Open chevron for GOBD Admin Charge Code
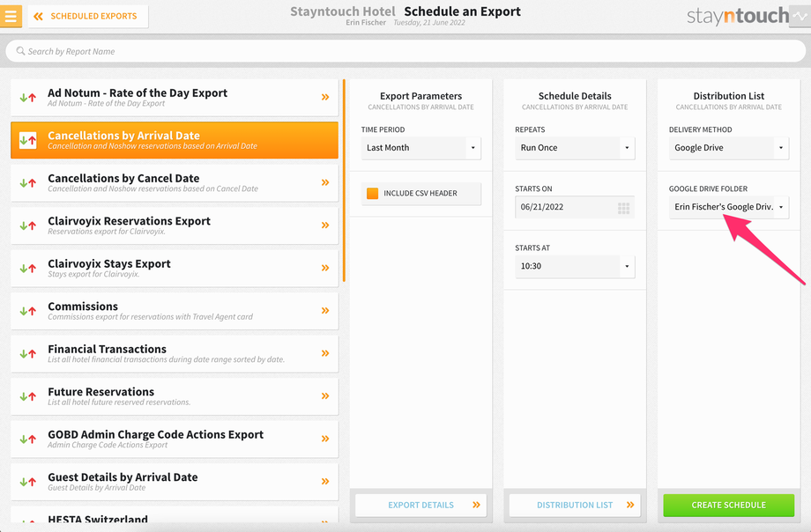Image resolution: width=811 pixels, height=532 pixels. pos(324,439)
